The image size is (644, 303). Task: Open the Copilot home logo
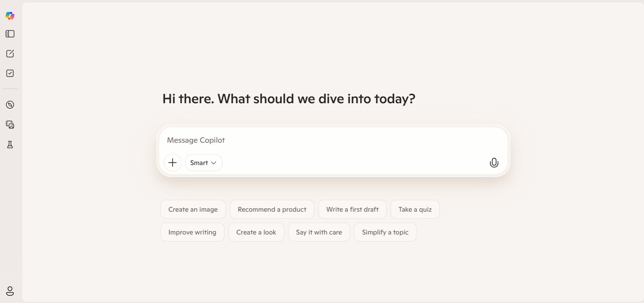pos(10,15)
